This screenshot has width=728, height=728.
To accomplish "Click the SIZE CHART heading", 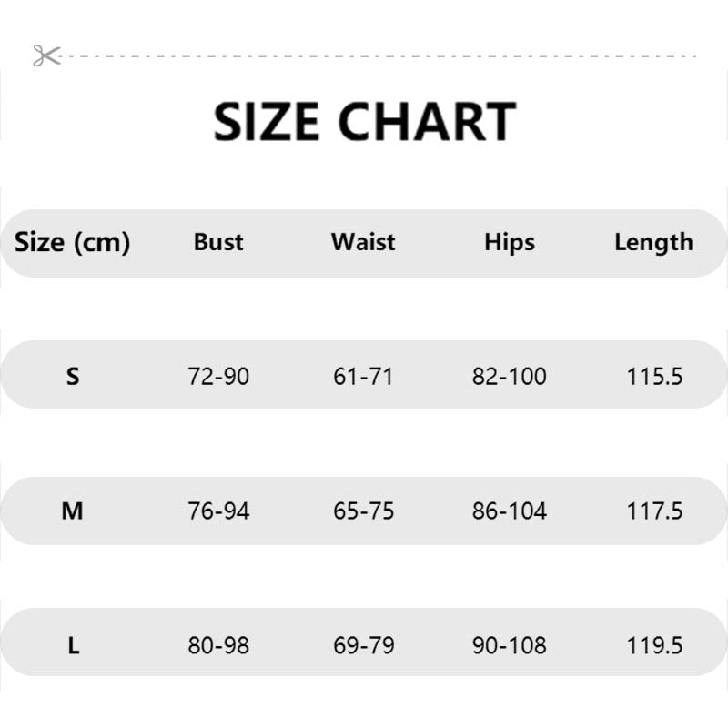I will coord(364,122).
